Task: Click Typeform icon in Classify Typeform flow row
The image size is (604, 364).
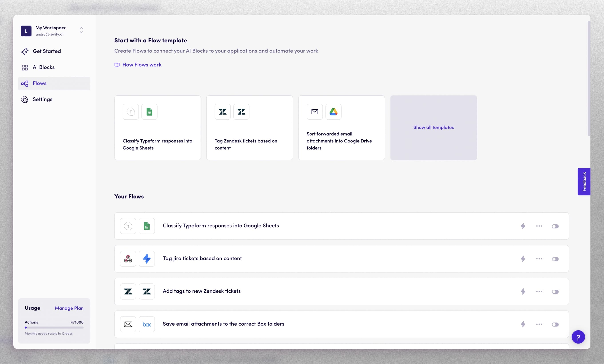Action: [128, 226]
